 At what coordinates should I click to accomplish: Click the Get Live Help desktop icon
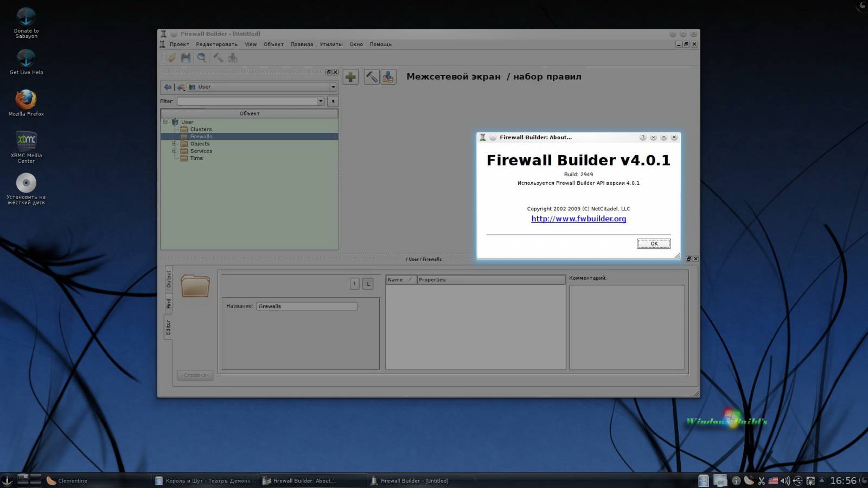tap(26, 61)
